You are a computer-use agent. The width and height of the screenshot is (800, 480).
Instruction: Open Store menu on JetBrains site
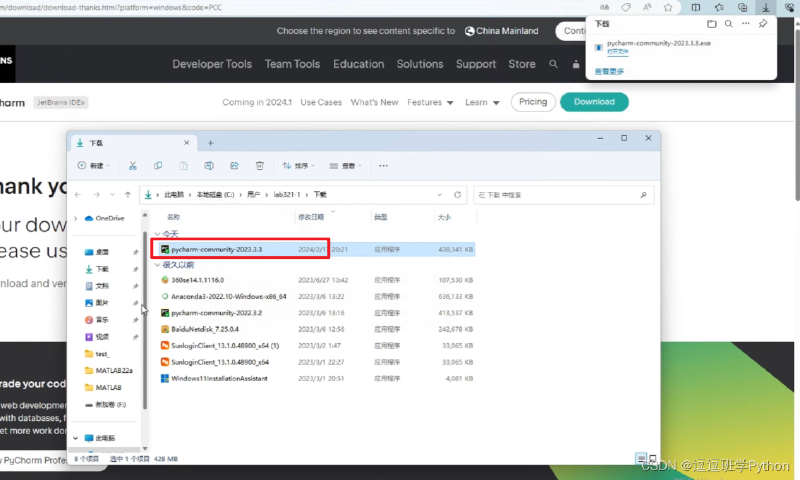[521, 64]
